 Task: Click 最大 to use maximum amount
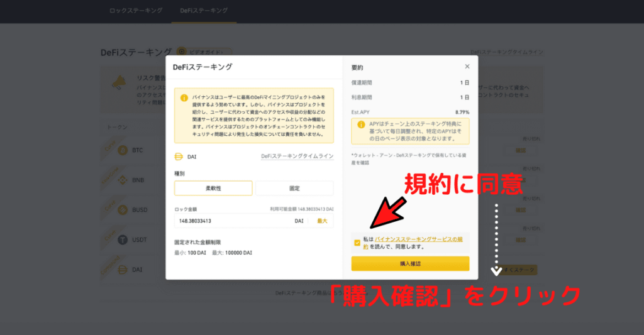[322, 221]
